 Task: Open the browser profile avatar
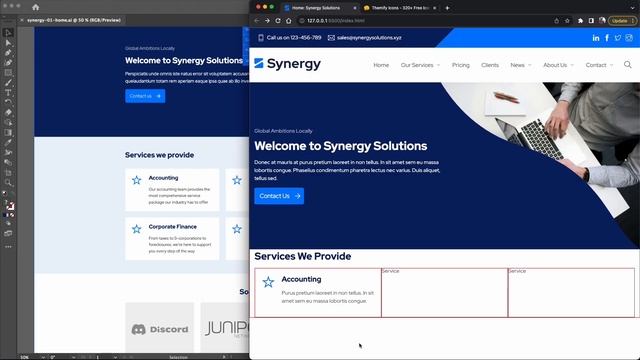[x=602, y=20]
